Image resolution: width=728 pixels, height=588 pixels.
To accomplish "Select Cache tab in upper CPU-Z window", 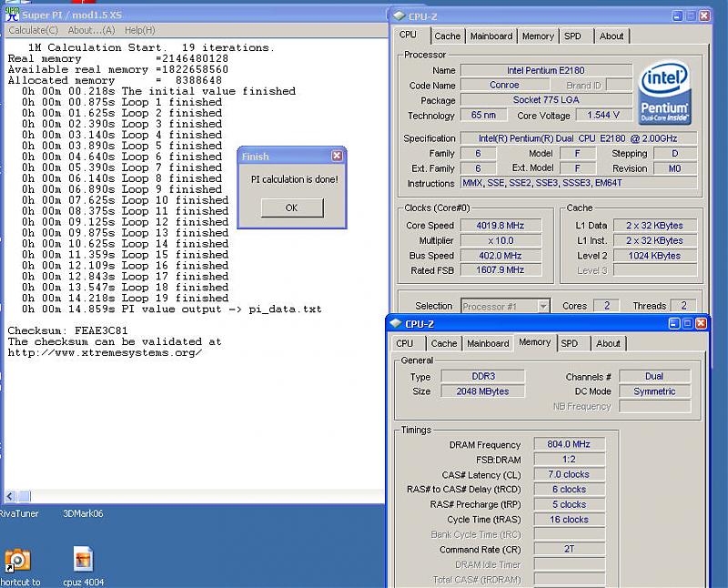I will (x=447, y=35).
